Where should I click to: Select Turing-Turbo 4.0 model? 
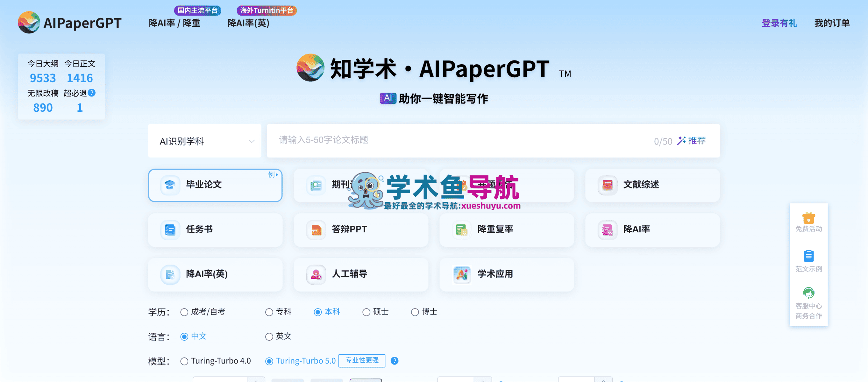point(216,361)
